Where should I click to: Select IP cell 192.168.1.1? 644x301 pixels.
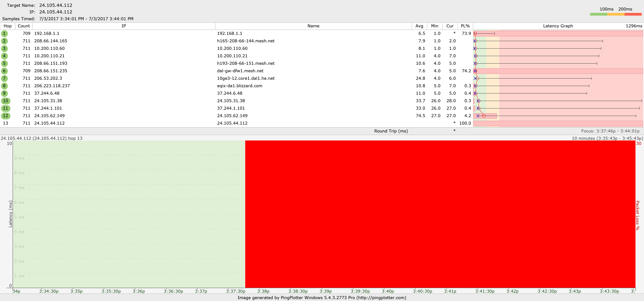click(x=47, y=34)
